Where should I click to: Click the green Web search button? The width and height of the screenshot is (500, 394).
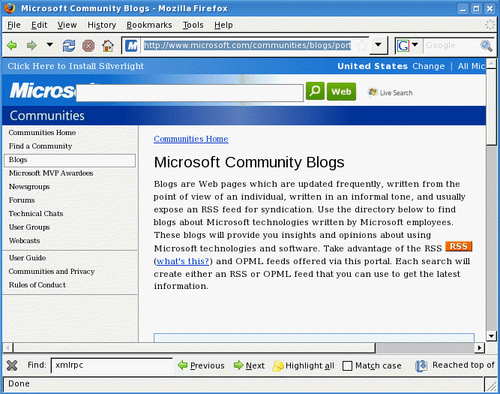point(341,91)
